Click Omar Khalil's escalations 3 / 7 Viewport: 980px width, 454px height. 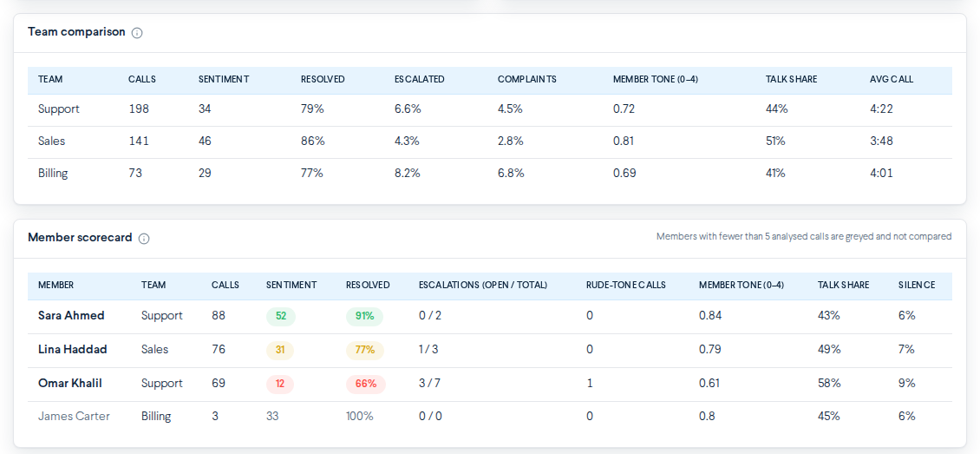[x=429, y=384]
